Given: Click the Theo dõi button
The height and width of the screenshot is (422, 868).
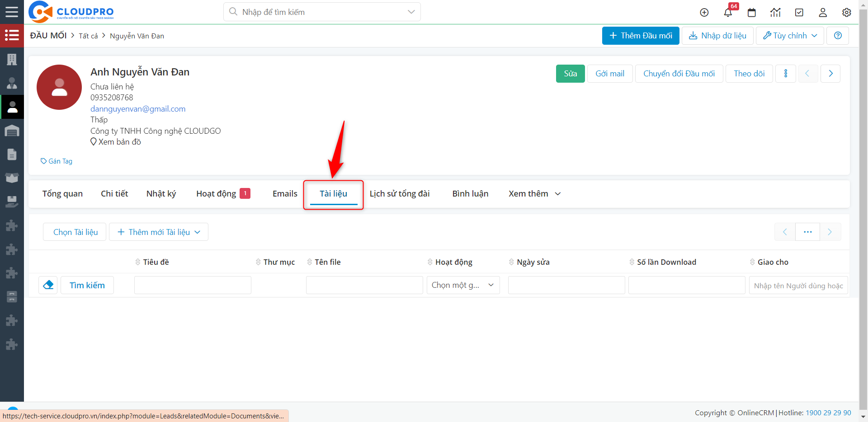Looking at the screenshot, I should click(749, 74).
